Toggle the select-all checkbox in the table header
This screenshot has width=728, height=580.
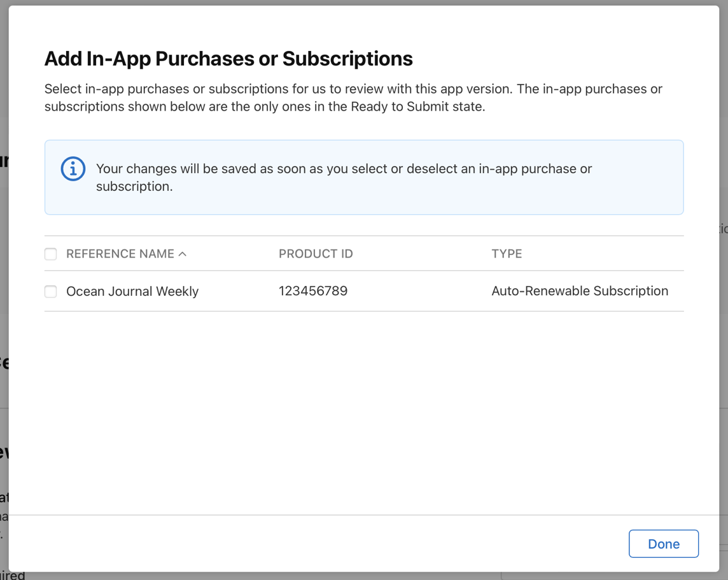coord(50,253)
